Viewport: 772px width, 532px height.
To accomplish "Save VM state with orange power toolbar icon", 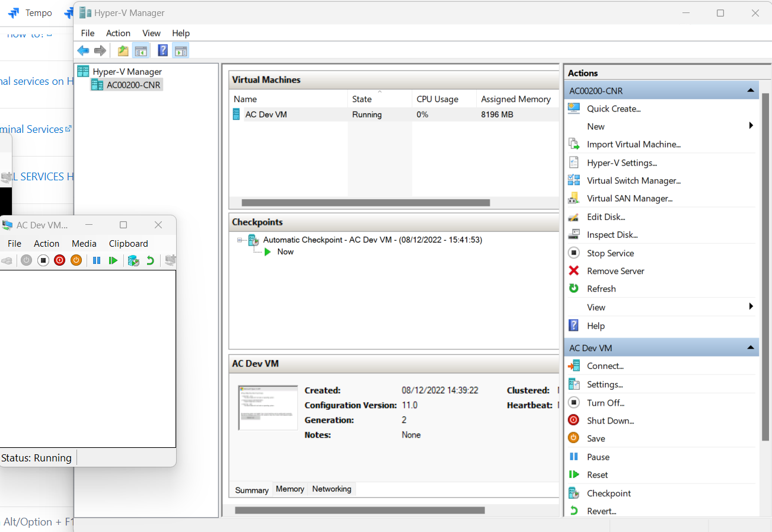I will click(x=76, y=260).
